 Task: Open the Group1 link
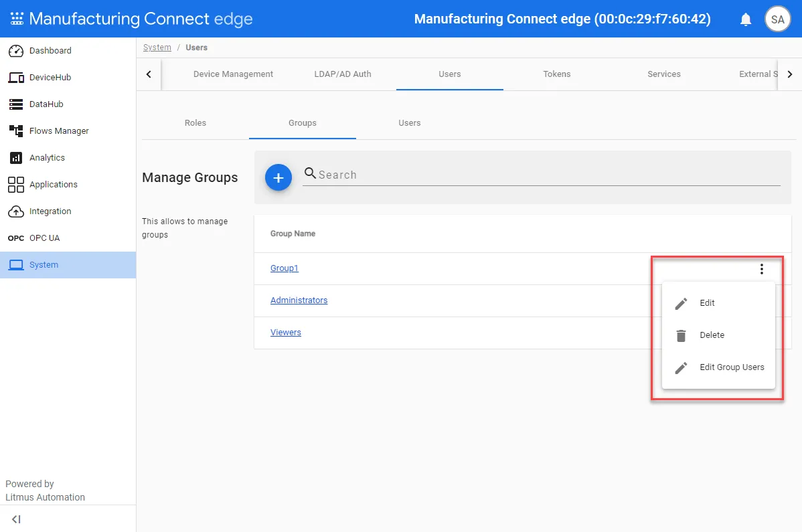click(285, 268)
